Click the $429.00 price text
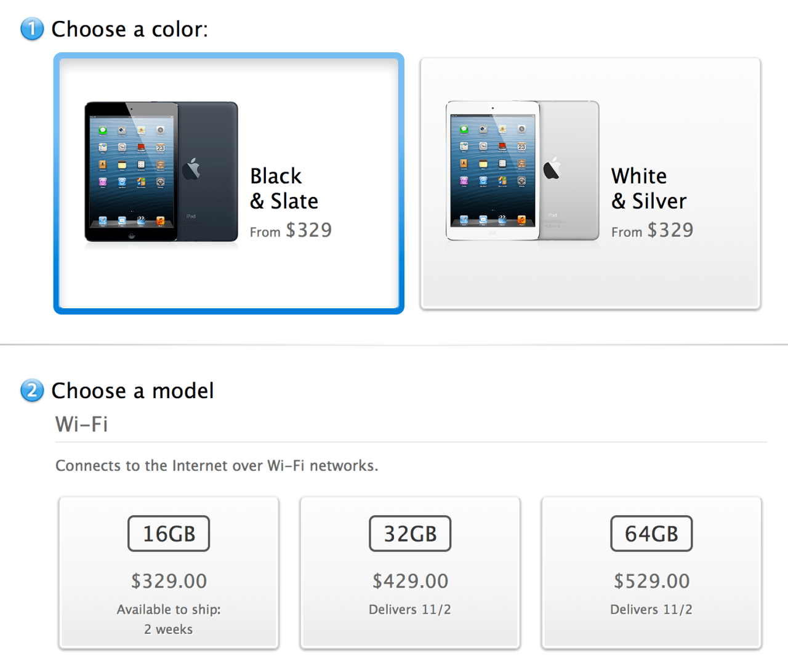Screen dimensions: 788x672 (x=409, y=580)
